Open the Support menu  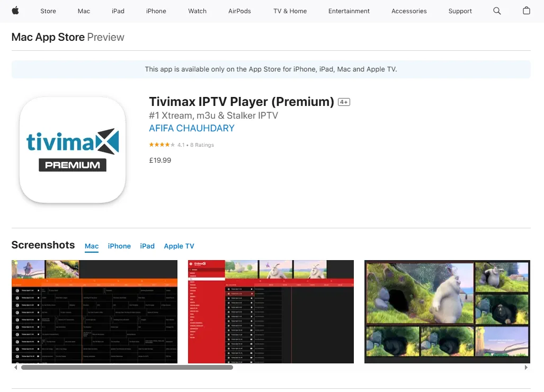pos(460,11)
